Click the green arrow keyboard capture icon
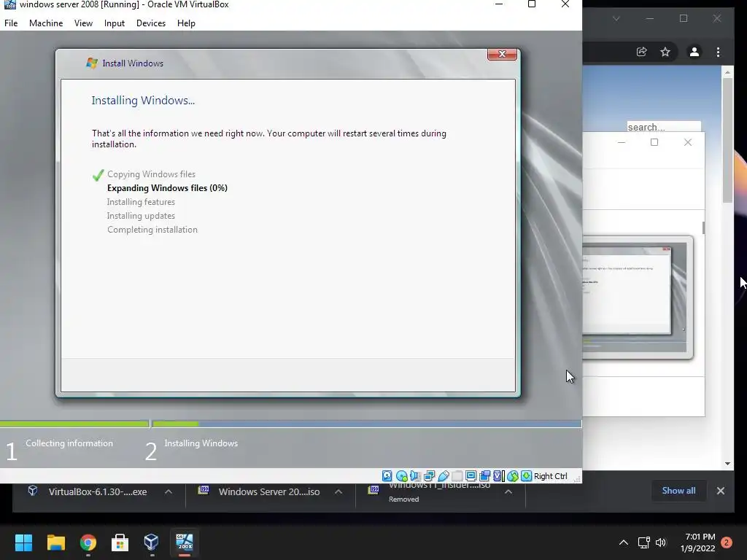Screen dimensions: 747x560 coord(526,475)
